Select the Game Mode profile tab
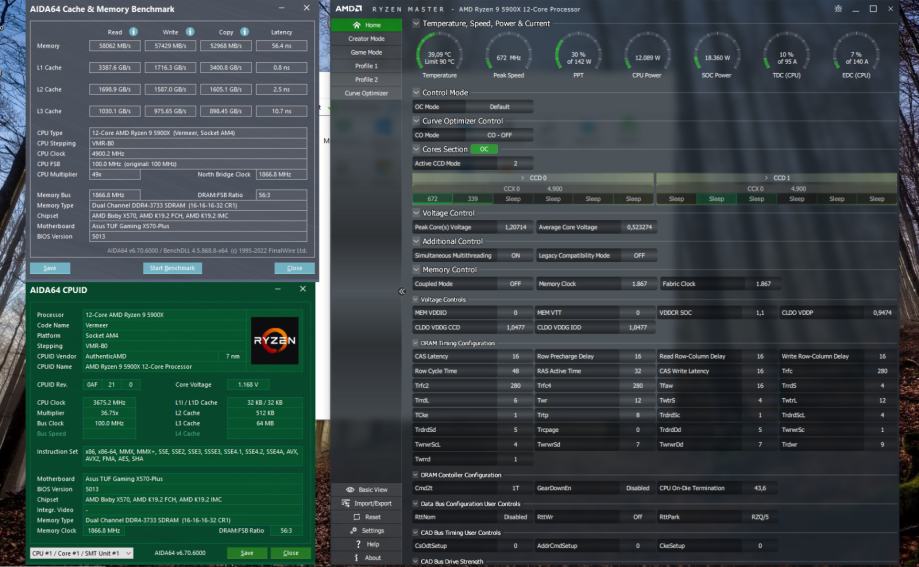The image size is (919, 567). 366,52
